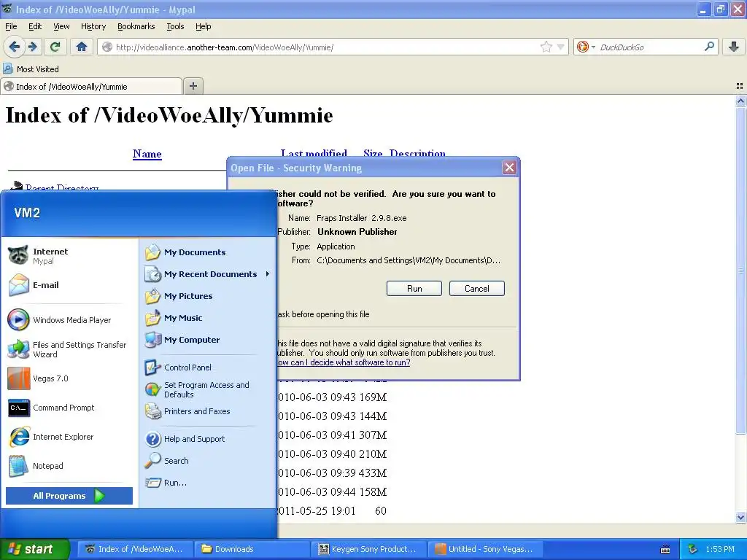Click the page scrollbar down arrow

tap(740, 517)
